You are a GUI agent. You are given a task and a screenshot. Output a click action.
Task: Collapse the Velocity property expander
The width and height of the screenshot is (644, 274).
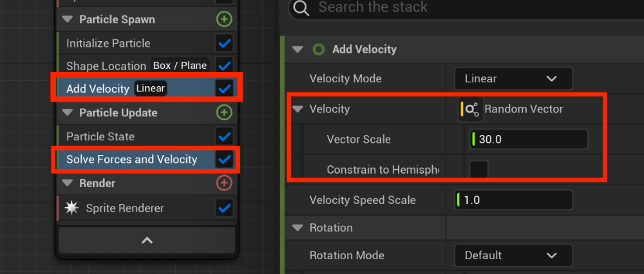point(297,109)
